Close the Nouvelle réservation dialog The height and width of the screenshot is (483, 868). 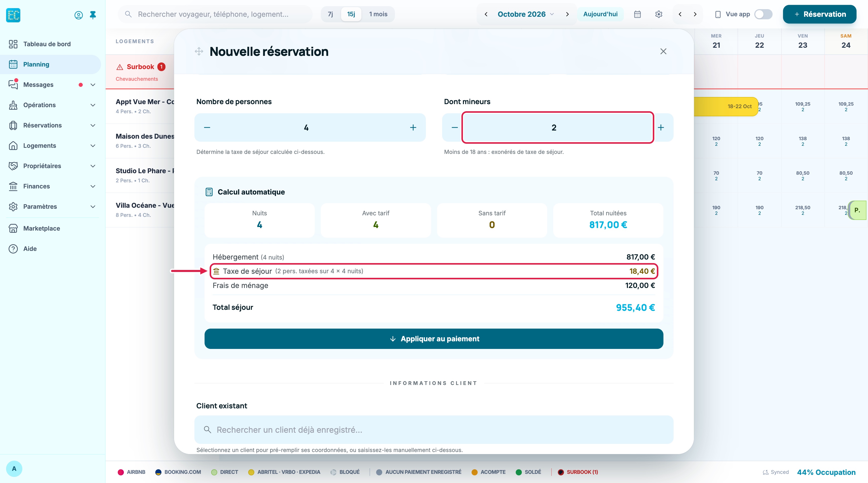(663, 51)
